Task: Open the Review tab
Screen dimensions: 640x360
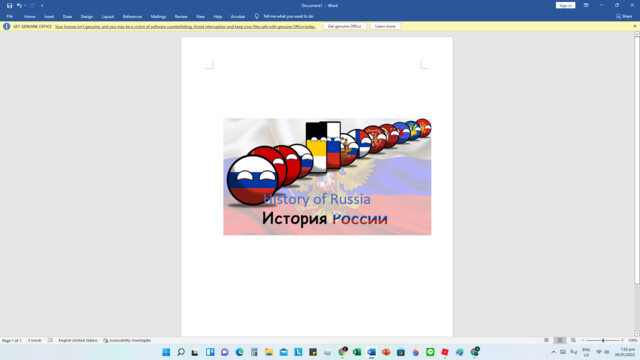Action: tap(181, 16)
